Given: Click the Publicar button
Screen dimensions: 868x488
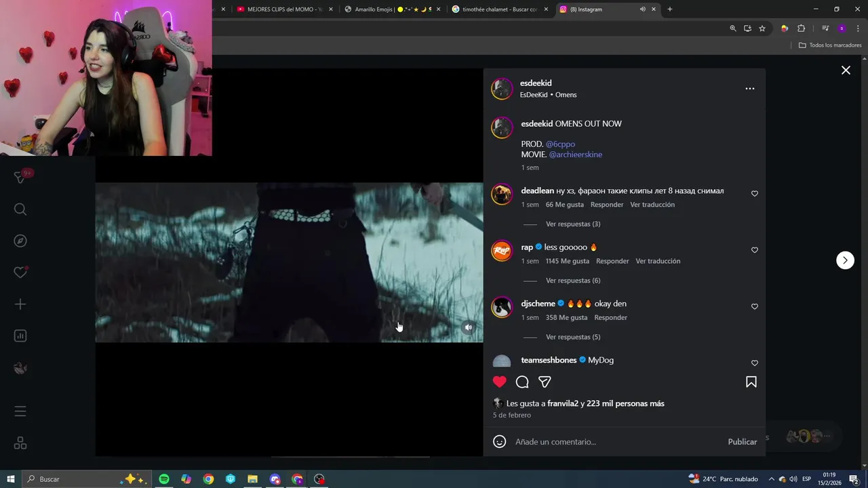Looking at the screenshot, I should pyautogui.click(x=743, y=442).
